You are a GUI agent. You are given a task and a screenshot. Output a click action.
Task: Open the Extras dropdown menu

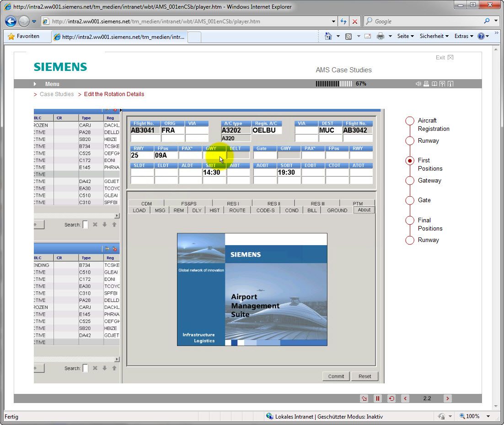(x=464, y=36)
